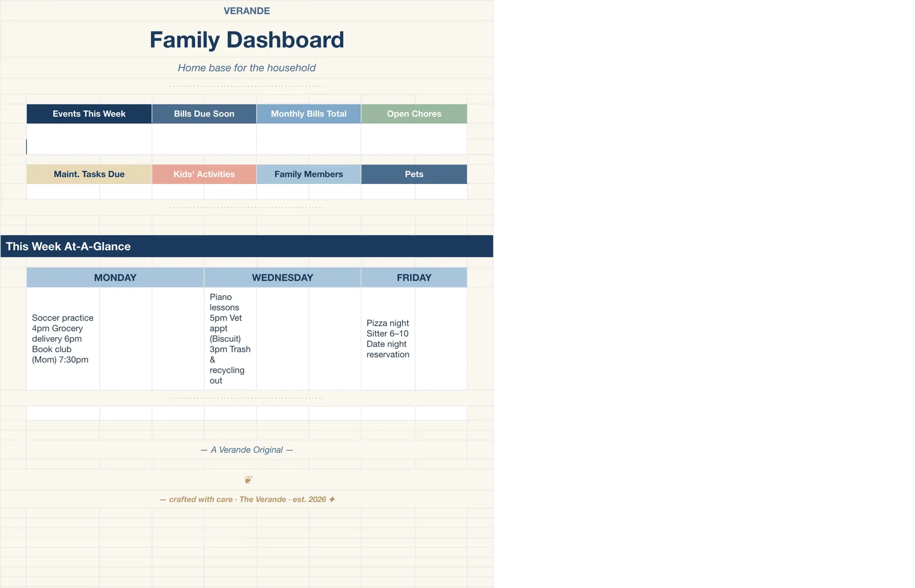
Task: Click the empty value cell under Open Chores
Action: pos(414,139)
